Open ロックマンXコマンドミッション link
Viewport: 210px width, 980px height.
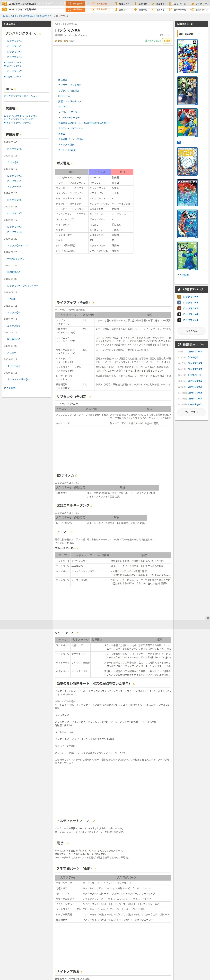point(21,96)
